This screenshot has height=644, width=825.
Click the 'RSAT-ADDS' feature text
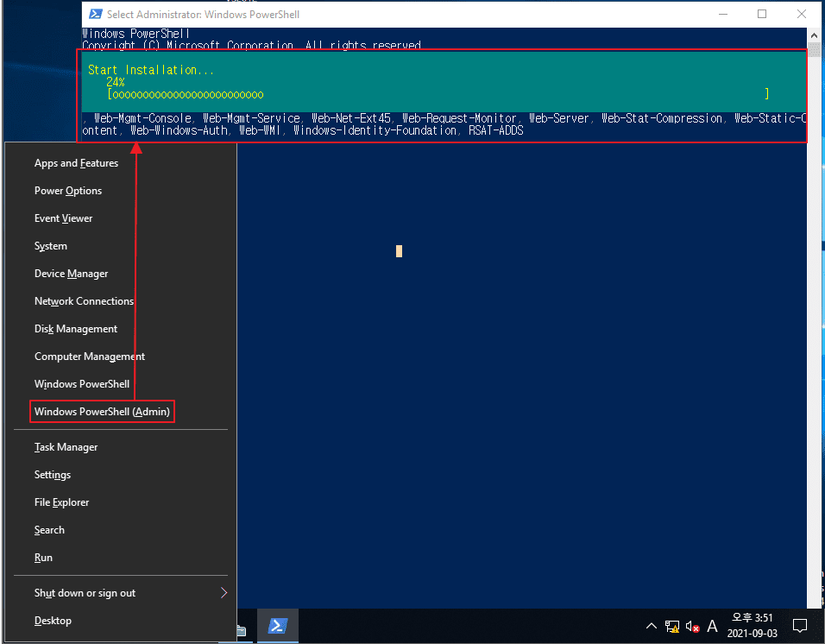tap(496, 130)
